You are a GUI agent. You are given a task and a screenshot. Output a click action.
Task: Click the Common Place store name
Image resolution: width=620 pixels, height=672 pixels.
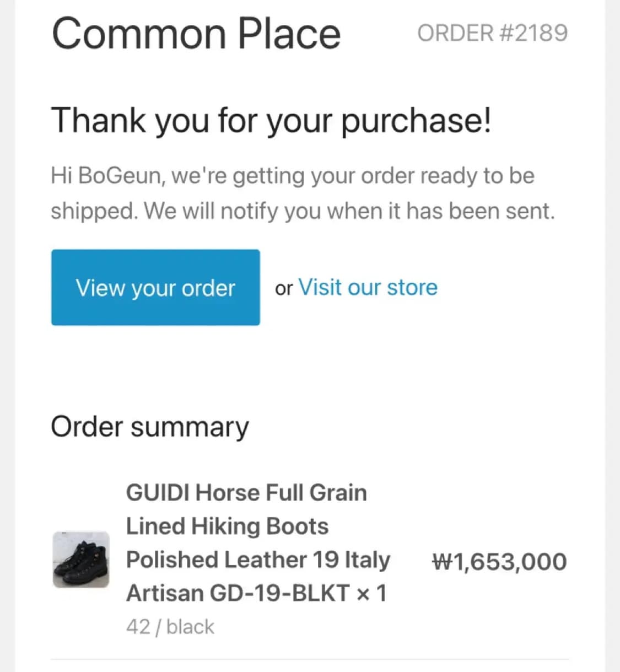tap(196, 34)
